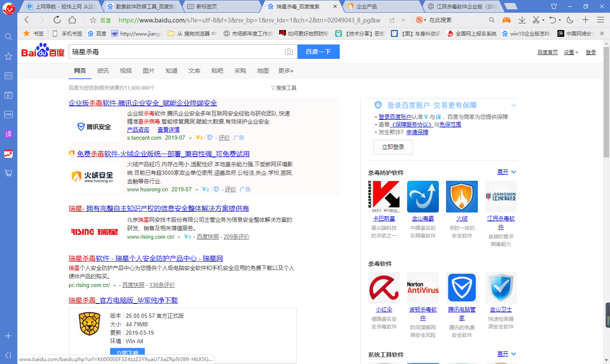
Task: Close the 瑞星杀毒_百度搜索 tab
Action: (335, 6)
